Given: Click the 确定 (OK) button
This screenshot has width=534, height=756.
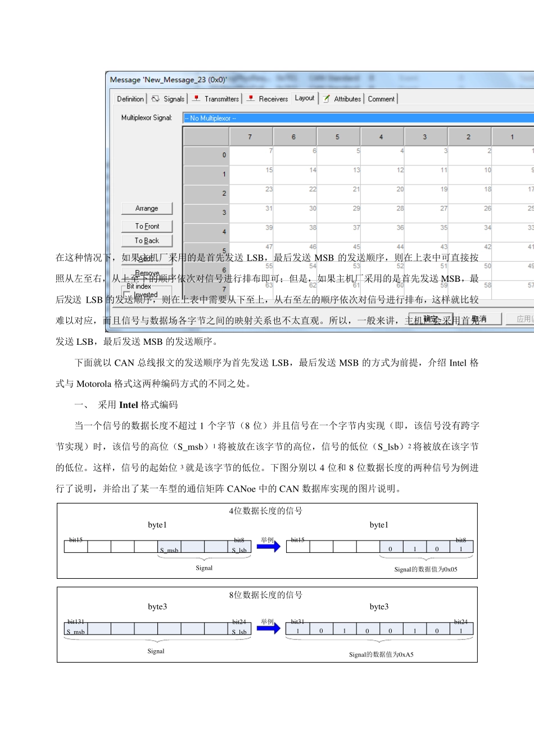Looking at the screenshot, I should point(431,319).
